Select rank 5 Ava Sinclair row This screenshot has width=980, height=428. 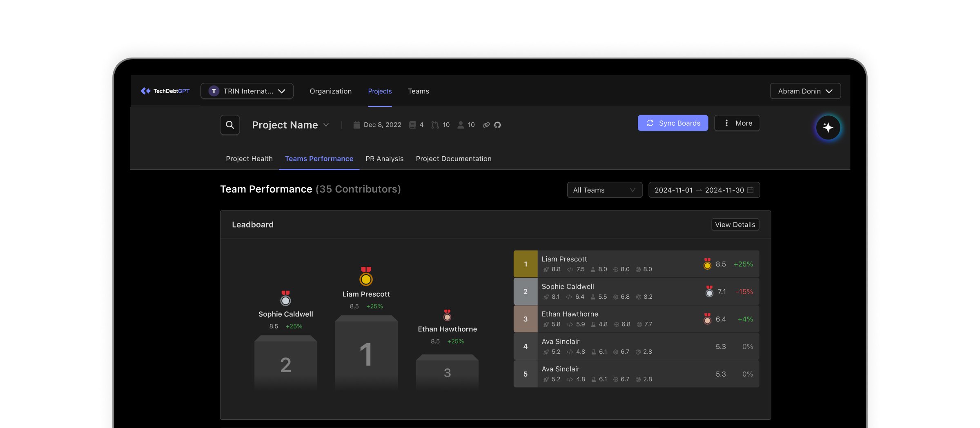pos(636,374)
